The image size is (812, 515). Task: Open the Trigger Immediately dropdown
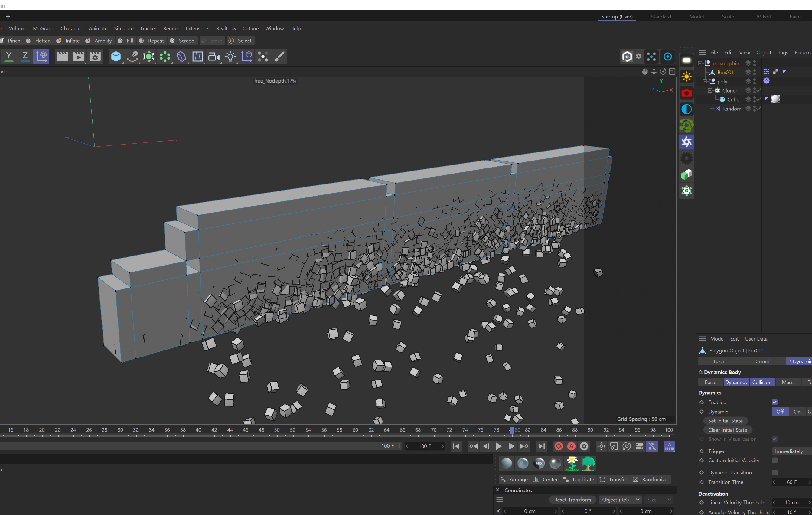coord(791,451)
